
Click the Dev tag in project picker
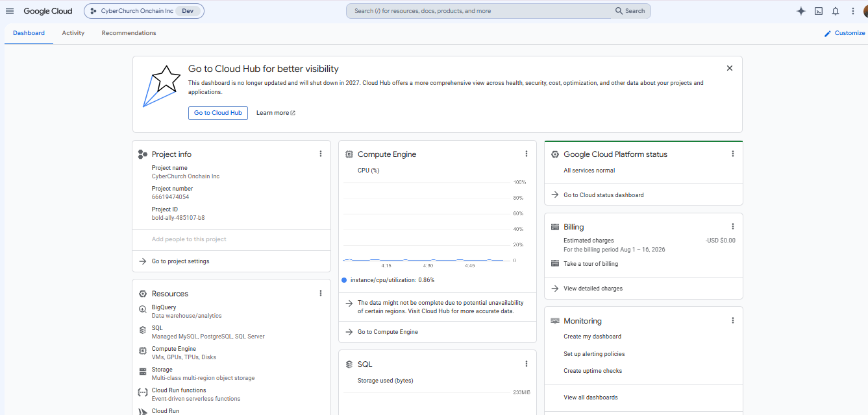[x=187, y=11]
